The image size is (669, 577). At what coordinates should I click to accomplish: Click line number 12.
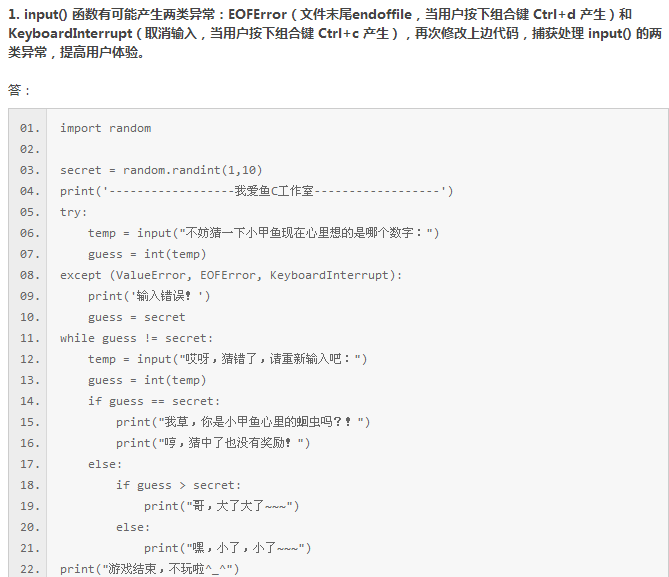30,359
